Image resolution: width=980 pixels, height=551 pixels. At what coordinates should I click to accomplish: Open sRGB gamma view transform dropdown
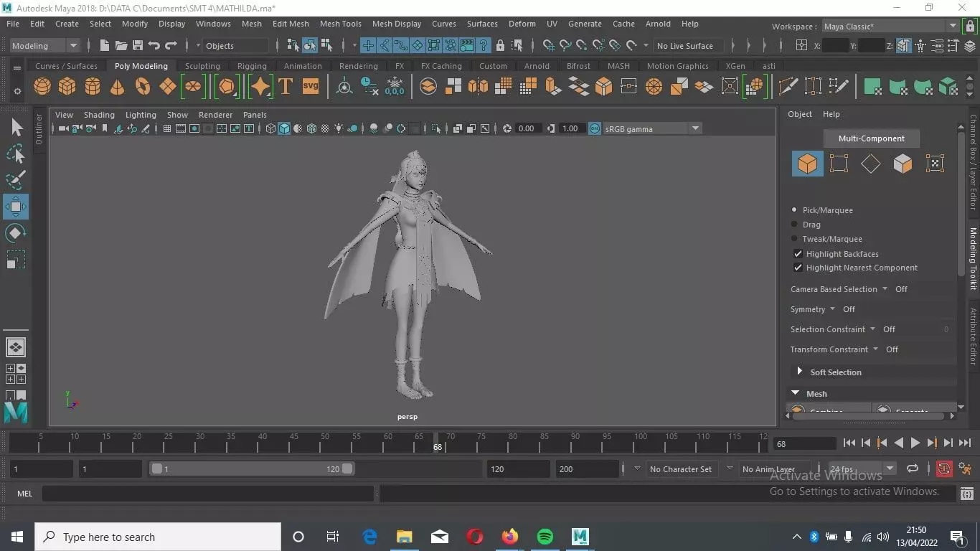[653, 128]
